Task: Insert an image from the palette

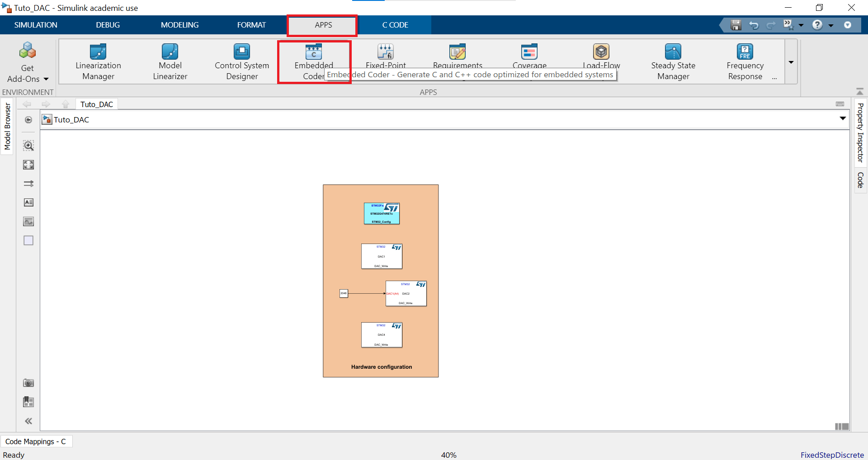Action: pos(28,221)
